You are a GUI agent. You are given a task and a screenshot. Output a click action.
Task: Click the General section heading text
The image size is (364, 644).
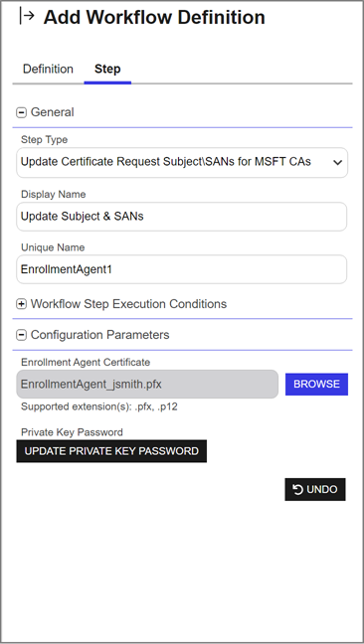coord(52,112)
